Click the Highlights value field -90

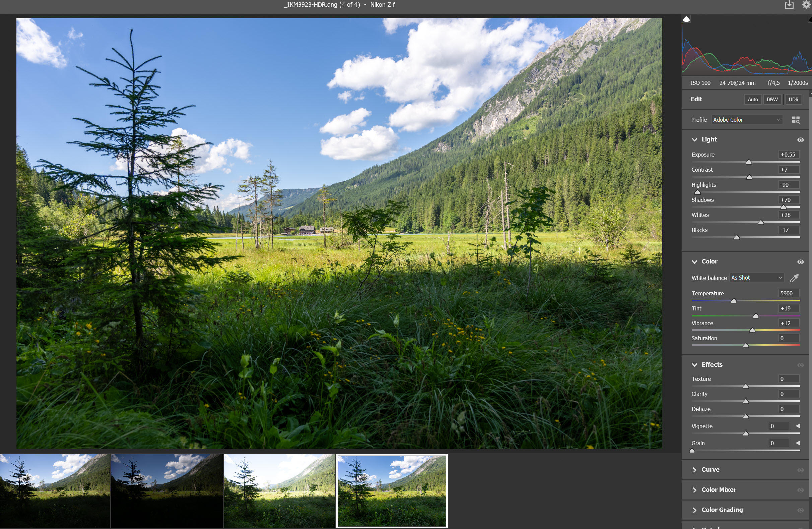[x=789, y=185]
